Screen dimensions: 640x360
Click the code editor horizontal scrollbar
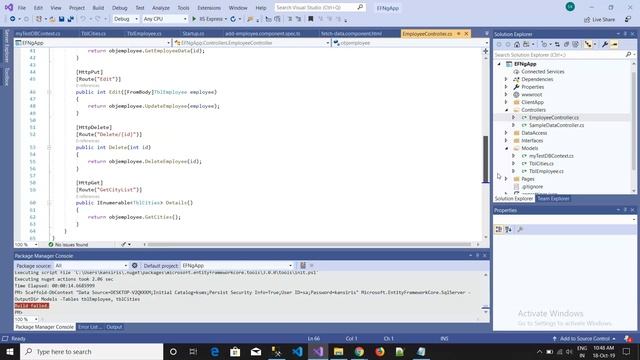point(309,244)
